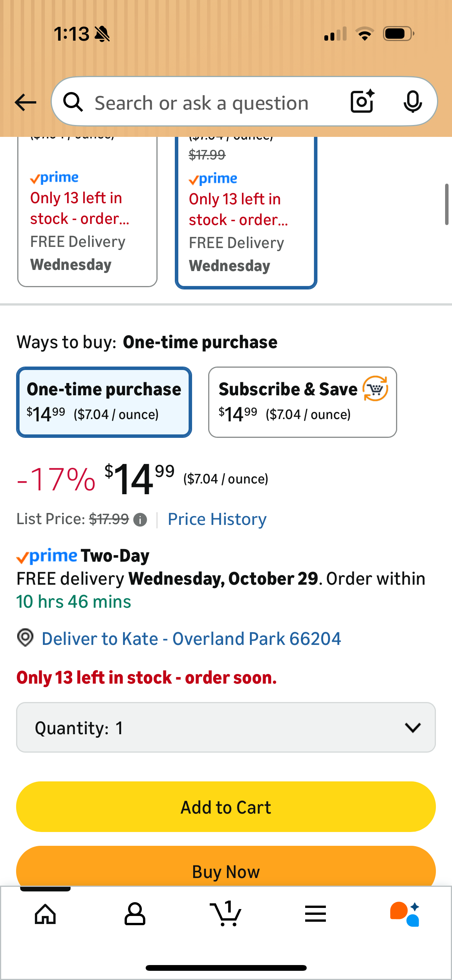452x980 pixels.
Task: Select the Subscribe & Save option
Action: tap(302, 402)
